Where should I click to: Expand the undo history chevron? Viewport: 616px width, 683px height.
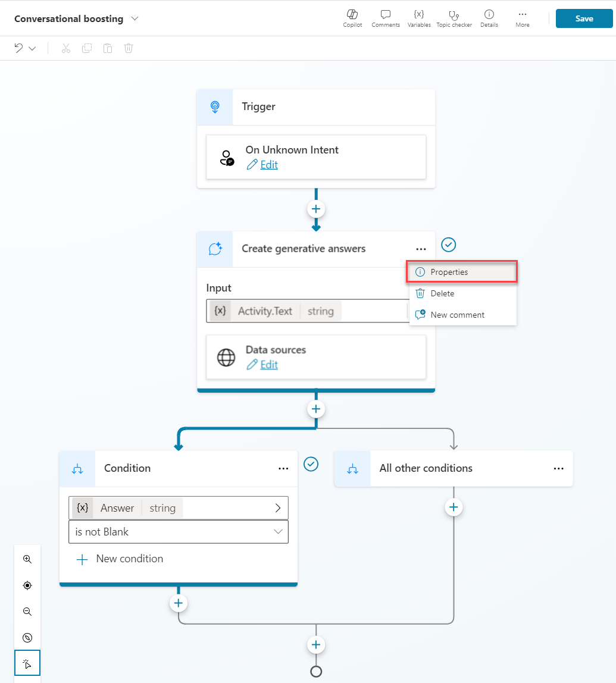click(33, 48)
